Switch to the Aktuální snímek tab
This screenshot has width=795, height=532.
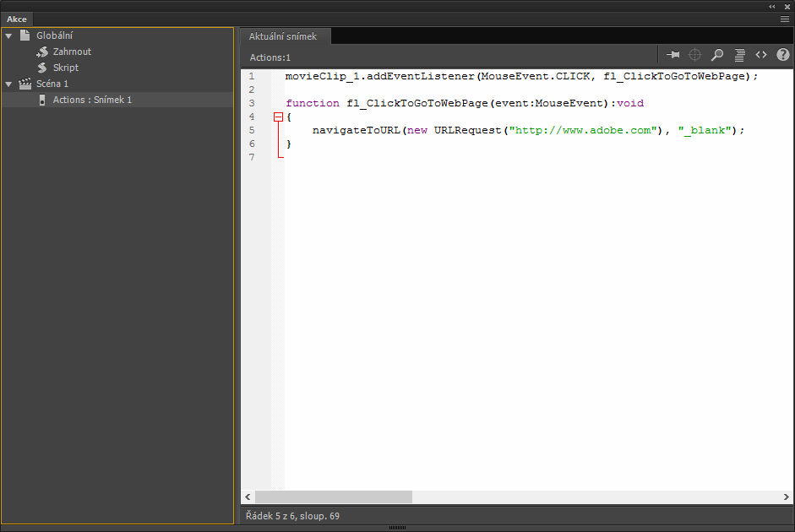pyautogui.click(x=285, y=36)
